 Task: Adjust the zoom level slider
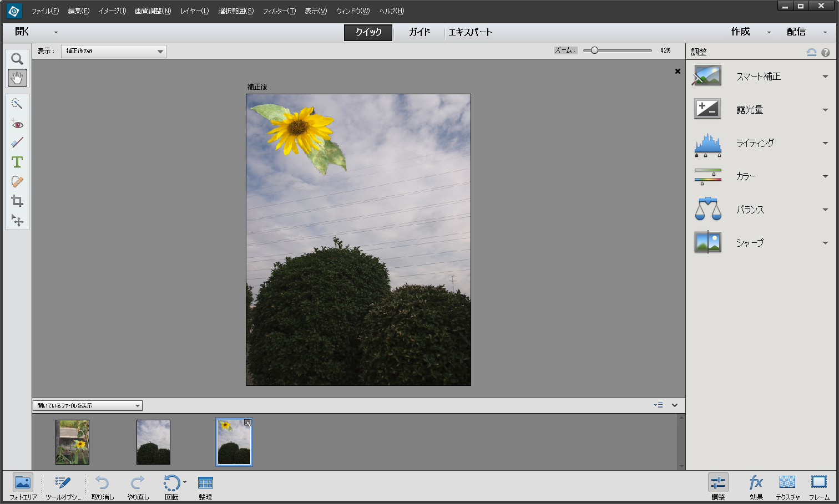pyautogui.click(x=595, y=50)
